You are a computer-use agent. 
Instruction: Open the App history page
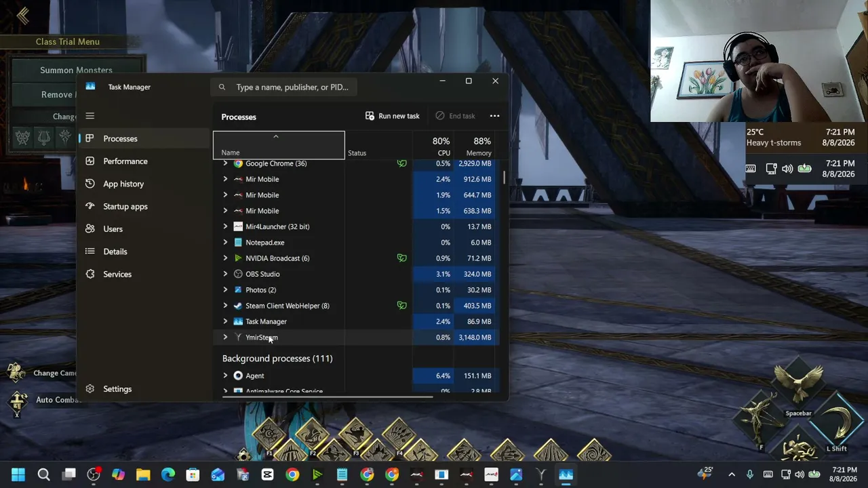(x=144, y=184)
